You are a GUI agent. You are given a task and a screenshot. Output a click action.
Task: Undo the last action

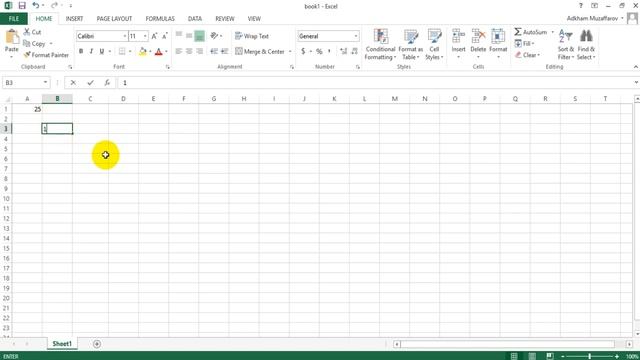tap(36, 6)
